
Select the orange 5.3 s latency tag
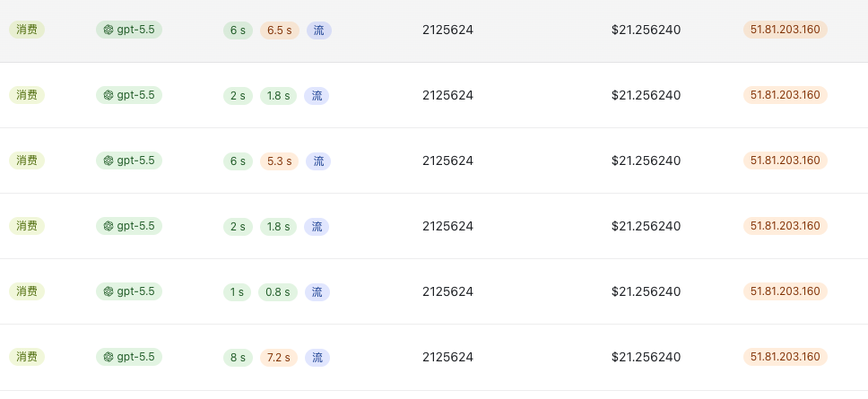pos(280,161)
